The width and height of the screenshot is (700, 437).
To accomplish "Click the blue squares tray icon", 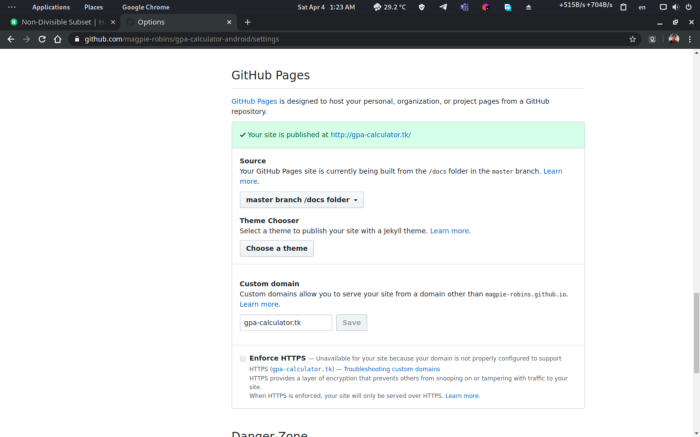I will click(508, 7).
